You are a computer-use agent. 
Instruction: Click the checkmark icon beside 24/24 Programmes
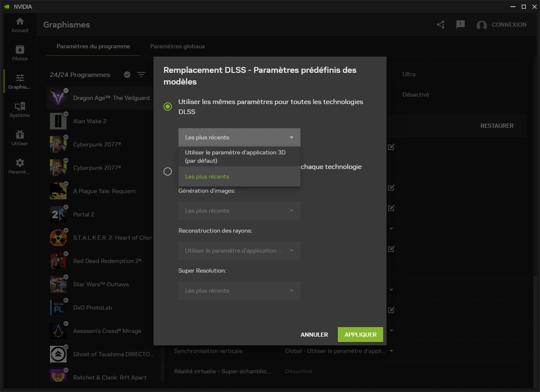coord(127,74)
